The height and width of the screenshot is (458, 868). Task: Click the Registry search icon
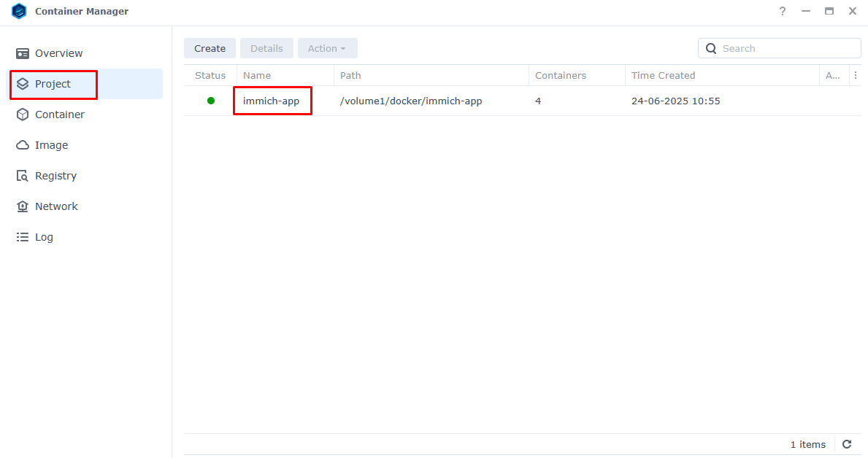tap(23, 176)
